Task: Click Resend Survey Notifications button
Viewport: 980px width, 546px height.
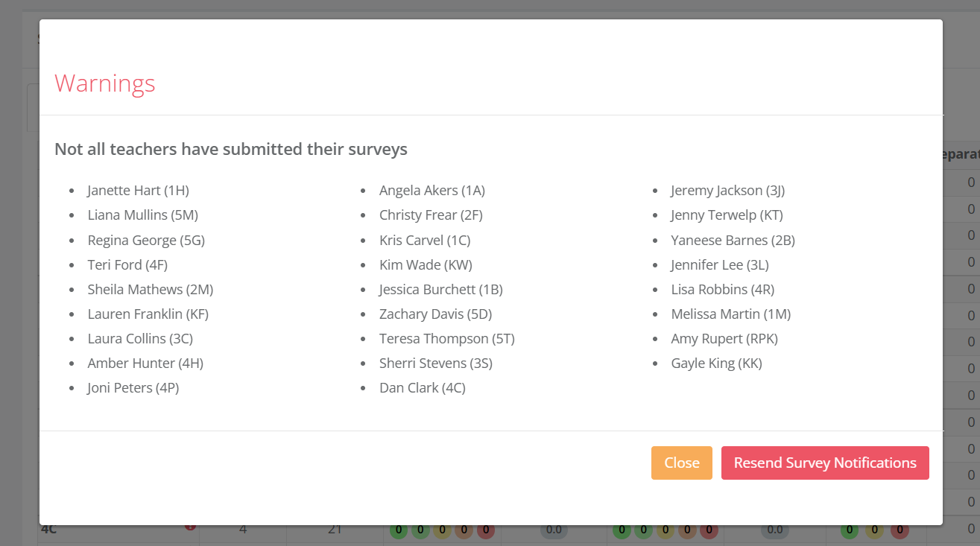Action: click(x=825, y=463)
